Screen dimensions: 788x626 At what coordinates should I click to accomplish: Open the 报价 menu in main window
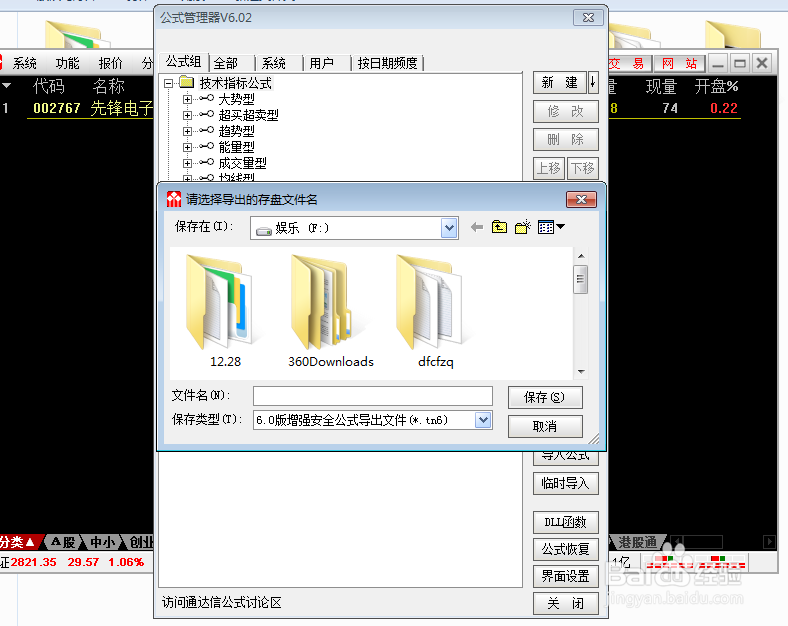coord(111,63)
